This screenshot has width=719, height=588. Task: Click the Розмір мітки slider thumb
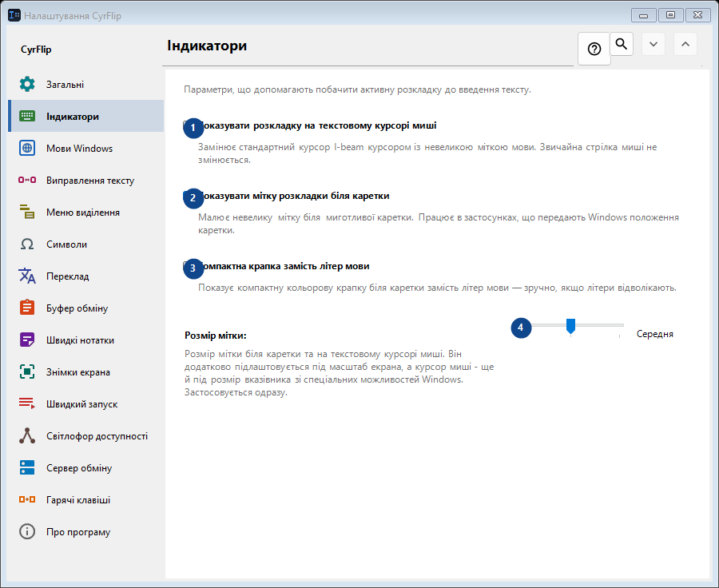pos(571,326)
